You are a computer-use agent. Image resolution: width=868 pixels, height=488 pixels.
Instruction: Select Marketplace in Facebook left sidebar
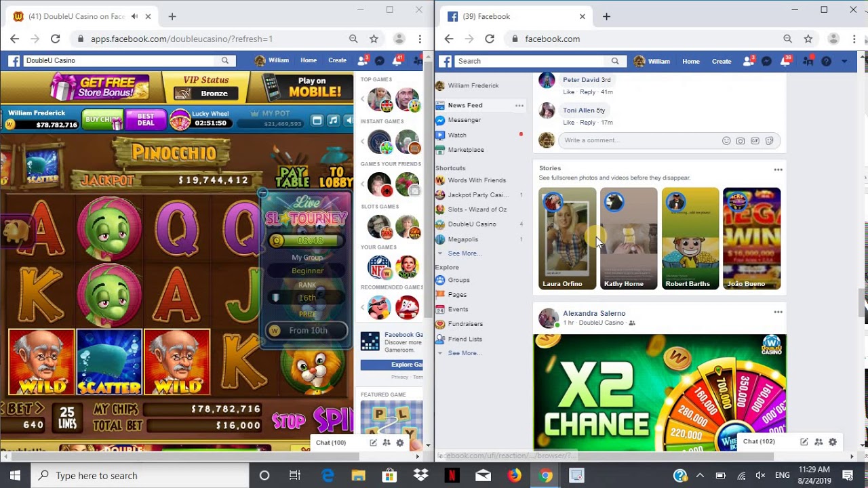[466, 150]
